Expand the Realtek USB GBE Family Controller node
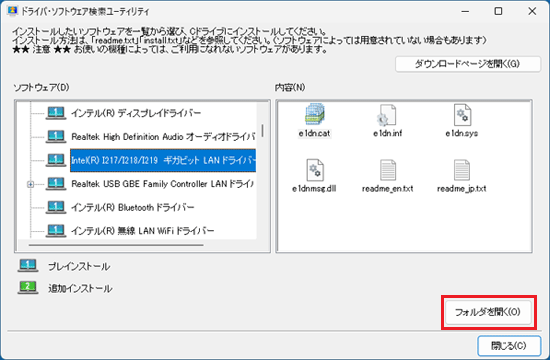 (x=31, y=184)
